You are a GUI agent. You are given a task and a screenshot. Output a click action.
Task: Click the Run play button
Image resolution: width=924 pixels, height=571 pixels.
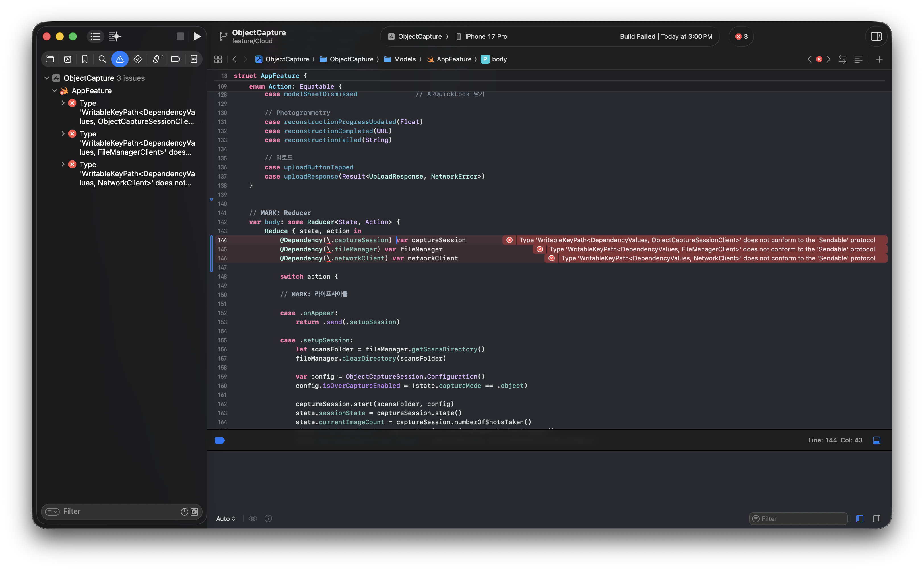(197, 36)
